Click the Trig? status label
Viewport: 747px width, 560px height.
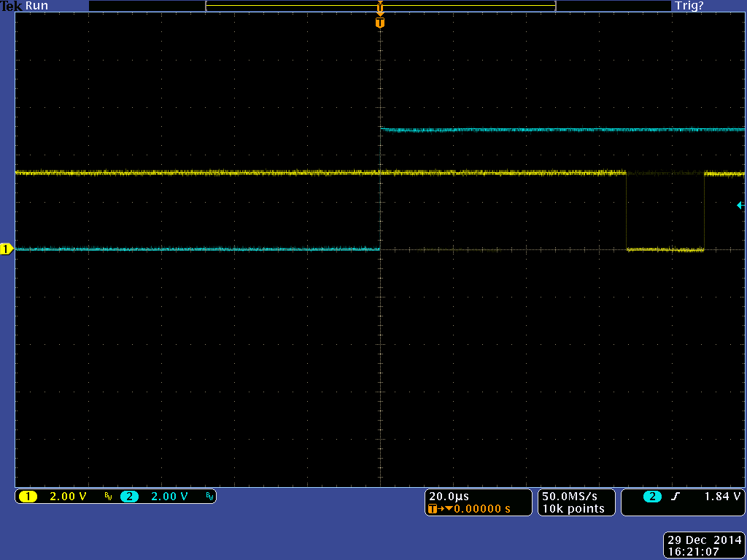click(x=689, y=5)
